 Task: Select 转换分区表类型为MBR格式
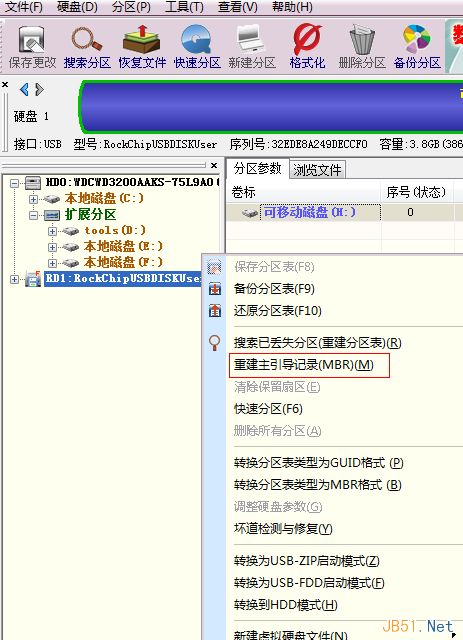318,485
